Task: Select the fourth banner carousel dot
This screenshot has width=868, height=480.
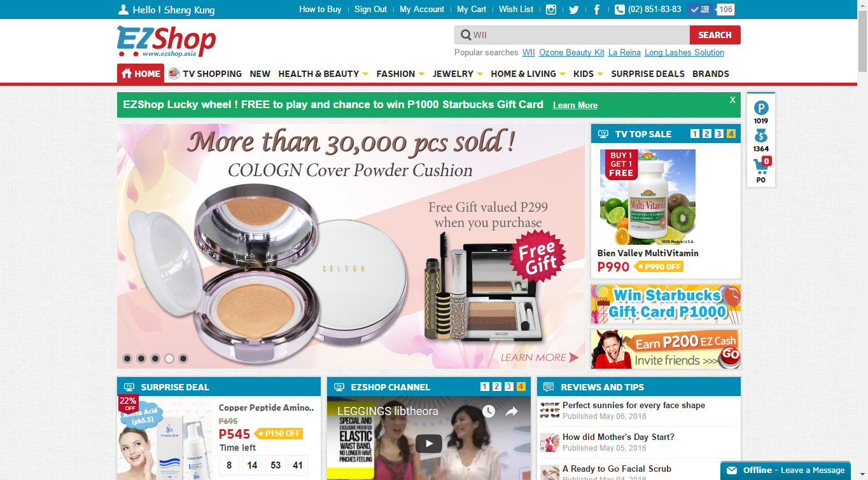Action: pyautogui.click(x=169, y=359)
